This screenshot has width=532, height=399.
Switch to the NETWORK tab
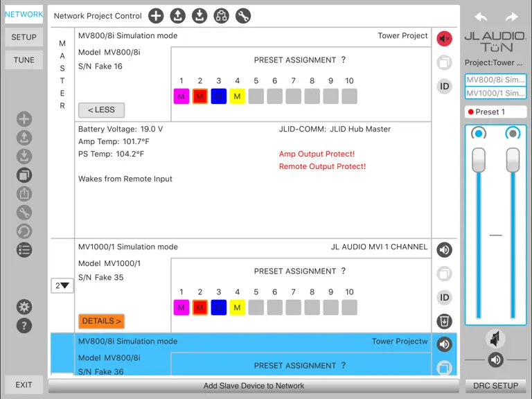24,15
